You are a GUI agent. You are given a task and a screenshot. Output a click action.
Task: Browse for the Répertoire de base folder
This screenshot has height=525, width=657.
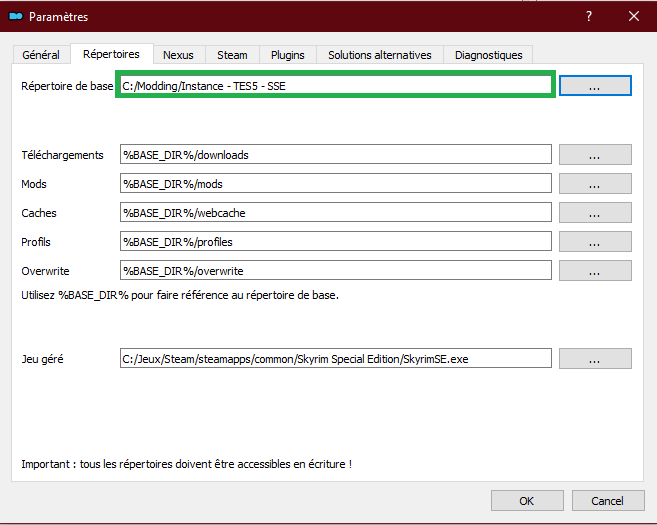595,86
